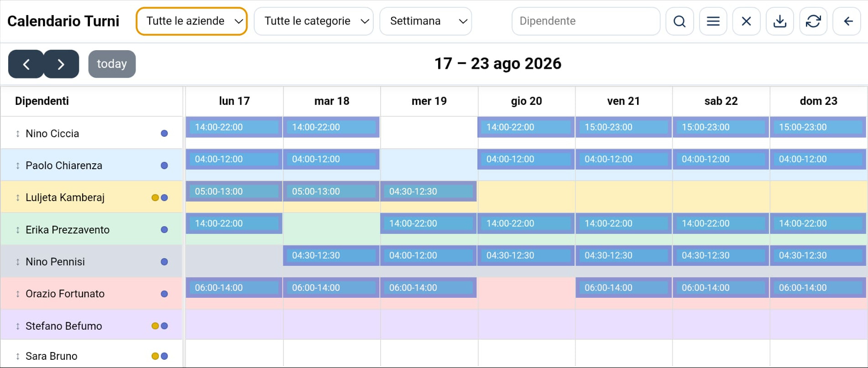Click the back arrow icon
Image resolution: width=868 pixels, height=368 pixels.
tap(847, 21)
